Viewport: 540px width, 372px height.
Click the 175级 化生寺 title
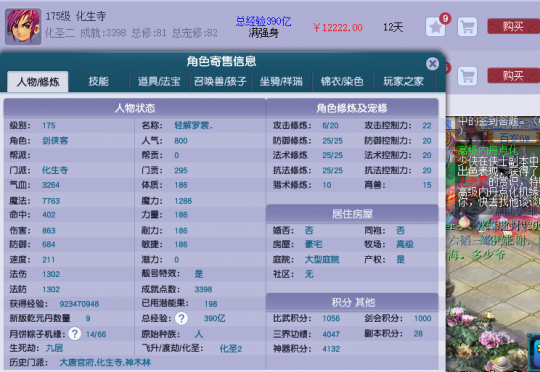[76, 16]
